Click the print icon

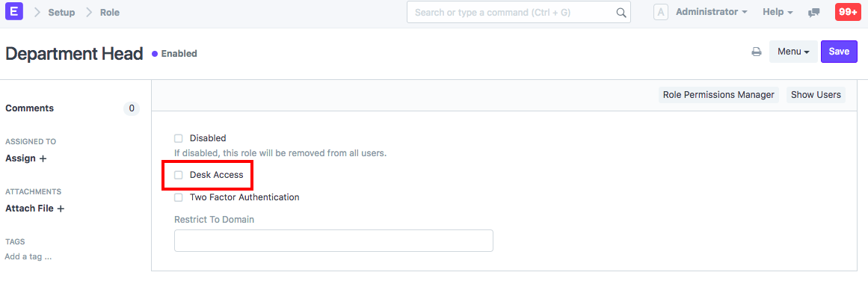click(x=756, y=52)
